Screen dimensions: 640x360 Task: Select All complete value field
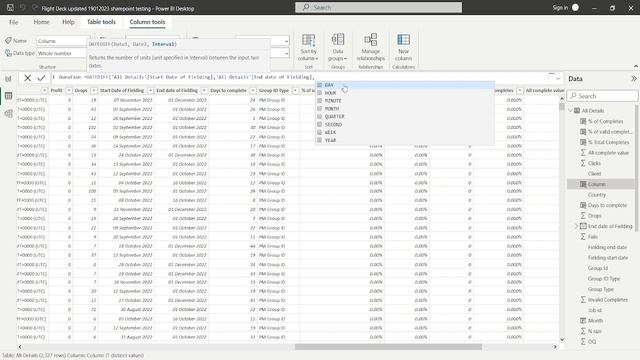(x=608, y=153)
